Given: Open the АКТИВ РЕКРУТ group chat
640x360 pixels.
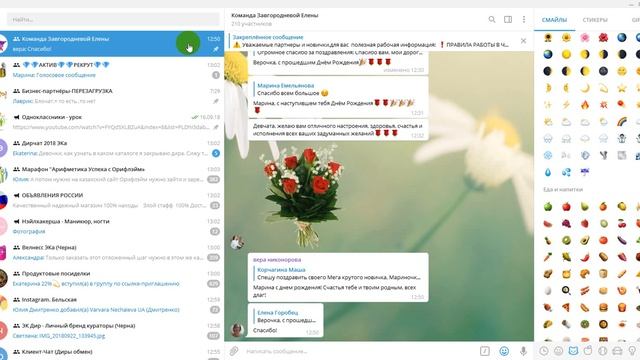Looking at the screenshot, I should point(112,70).
